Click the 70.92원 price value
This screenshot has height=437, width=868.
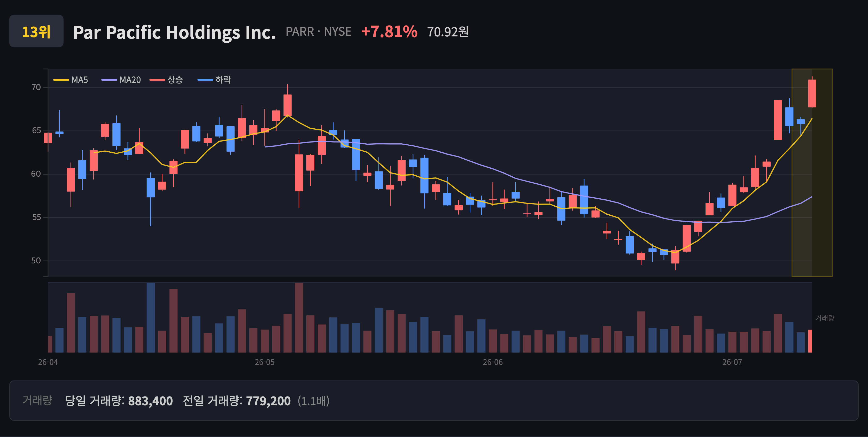[448, 32]
